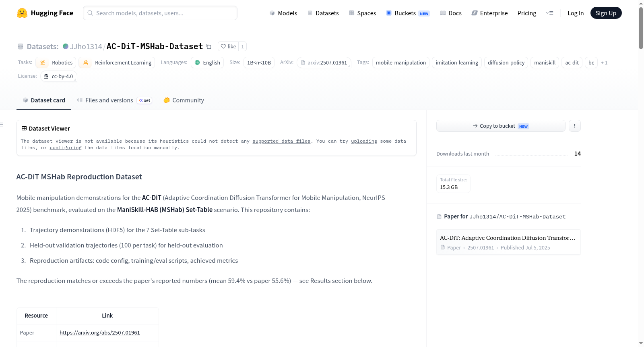Click the Copy to bucket button
The width and height of the screenshot is (644, 347).
click(501, 126)
